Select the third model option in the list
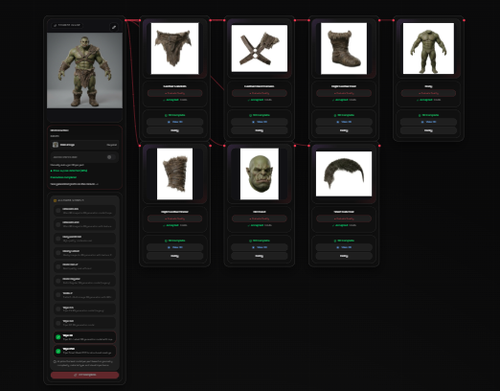500x391 pixels. pyautogui.click(x=85, y=239)
